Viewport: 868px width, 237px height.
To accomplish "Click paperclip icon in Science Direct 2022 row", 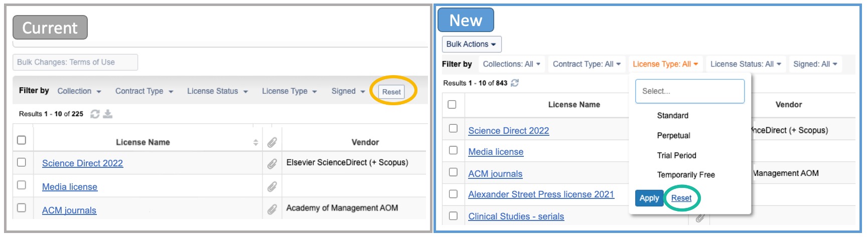I will click(272, 163).
